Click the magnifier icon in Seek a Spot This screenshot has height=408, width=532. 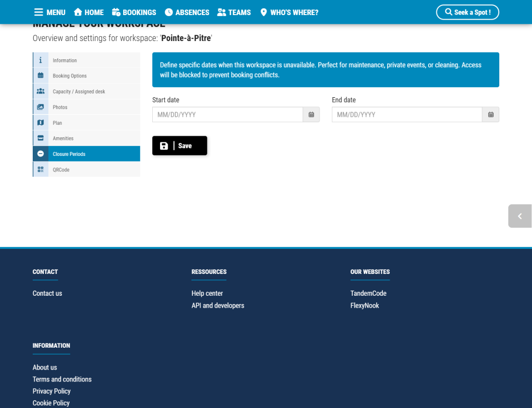tap(448, 12)
